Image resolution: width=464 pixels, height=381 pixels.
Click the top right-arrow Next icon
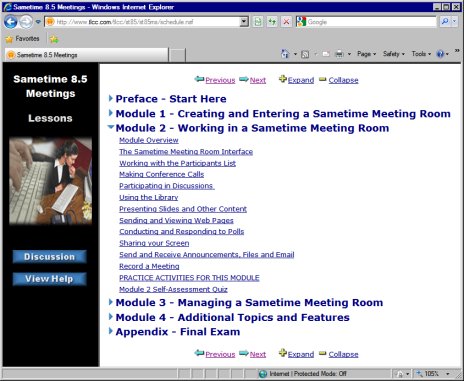(x=244, y=79)
